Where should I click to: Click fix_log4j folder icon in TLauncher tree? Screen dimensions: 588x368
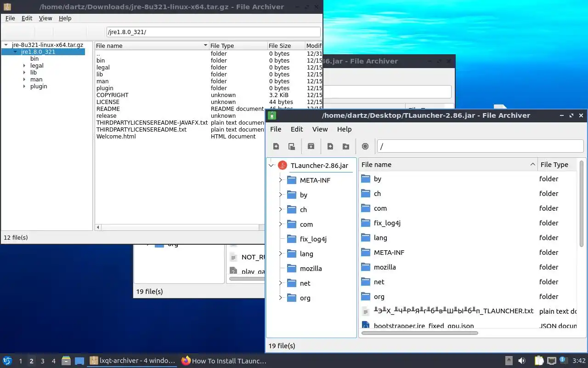click(292, 239)
